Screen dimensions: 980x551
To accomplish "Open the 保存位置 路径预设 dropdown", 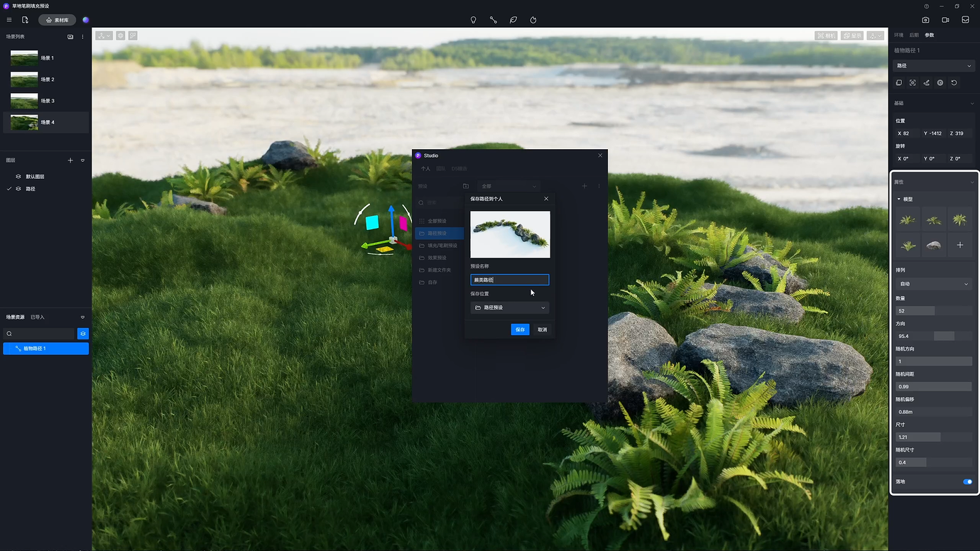I will point(510,307).
